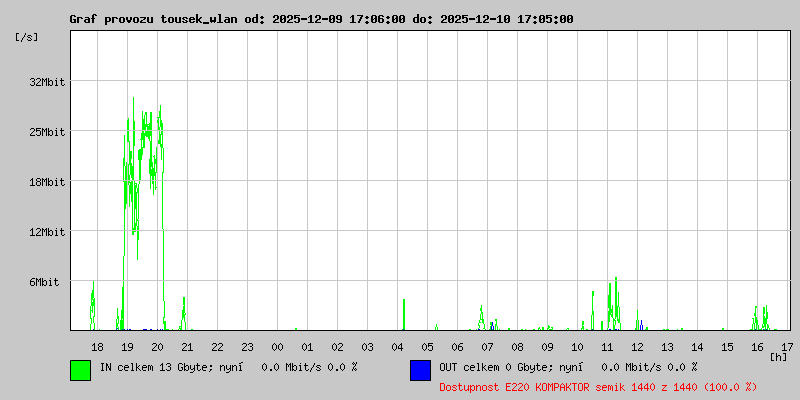Click the green traffic spike just after hour 04

(x=404, y=315)
